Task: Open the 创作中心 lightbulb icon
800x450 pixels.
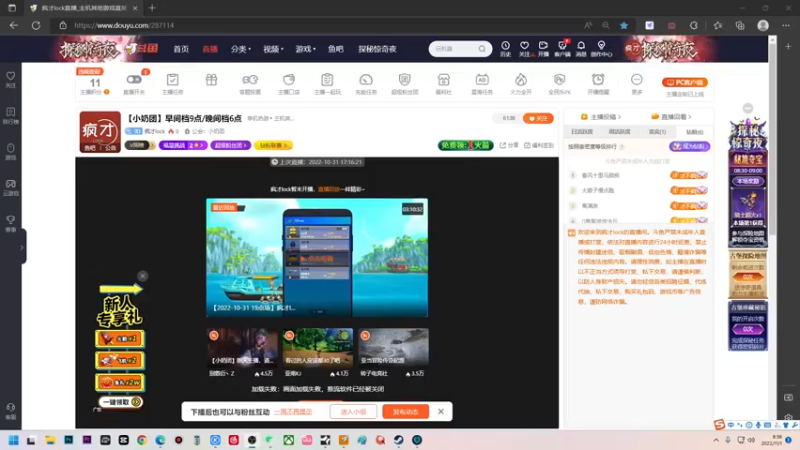Action: 601,46
